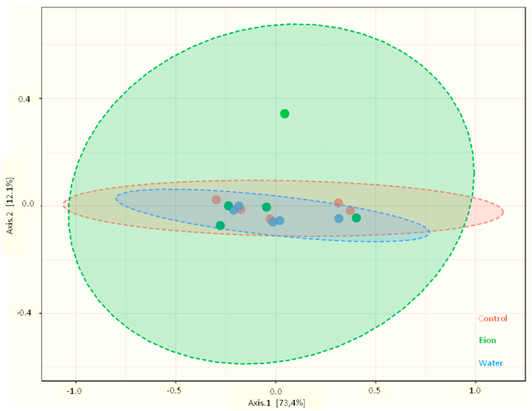This screenshot has width=532, height=411.
Task: Click right tip of red Control ellipse
Action: [503, 212]
